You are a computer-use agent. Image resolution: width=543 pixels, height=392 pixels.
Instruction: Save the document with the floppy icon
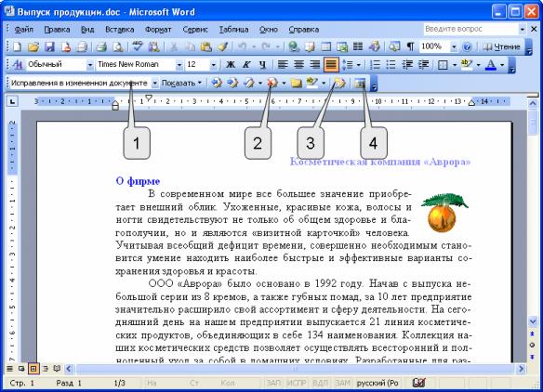[x=49, y=46]
